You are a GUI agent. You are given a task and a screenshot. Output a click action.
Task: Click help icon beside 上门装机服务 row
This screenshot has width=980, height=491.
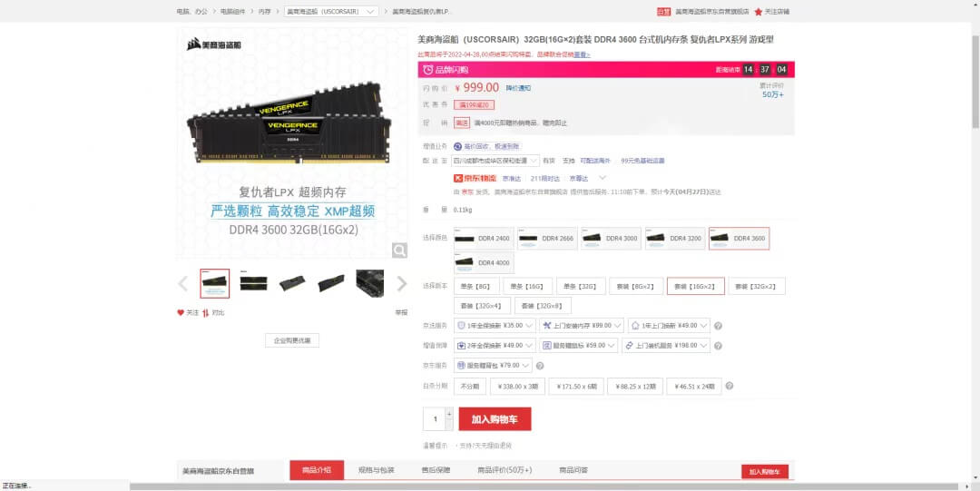(718, 346)
